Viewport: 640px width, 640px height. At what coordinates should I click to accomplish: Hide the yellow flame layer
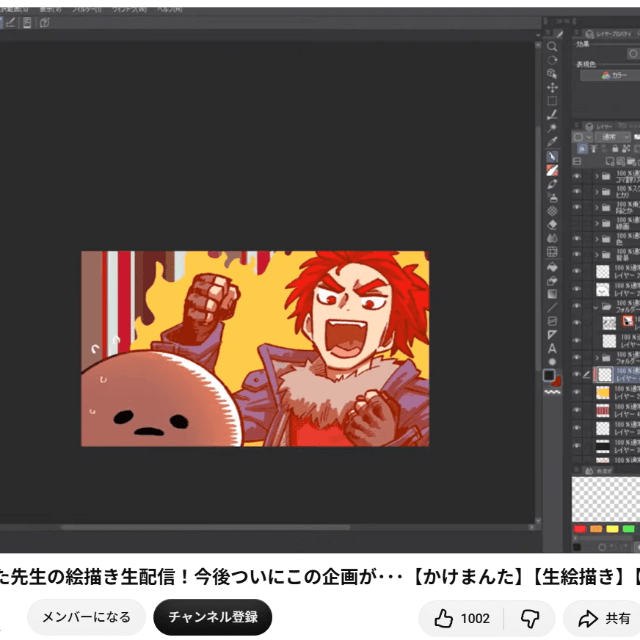coord(577,393)
